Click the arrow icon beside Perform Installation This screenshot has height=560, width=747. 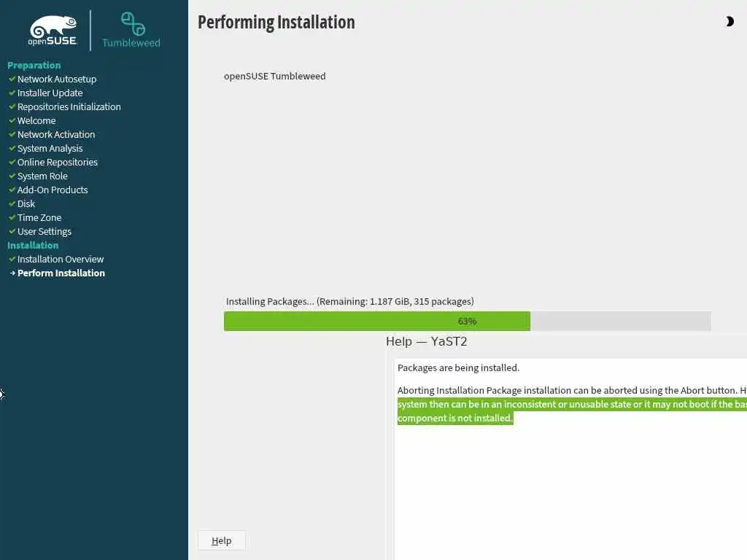point(12,273)
